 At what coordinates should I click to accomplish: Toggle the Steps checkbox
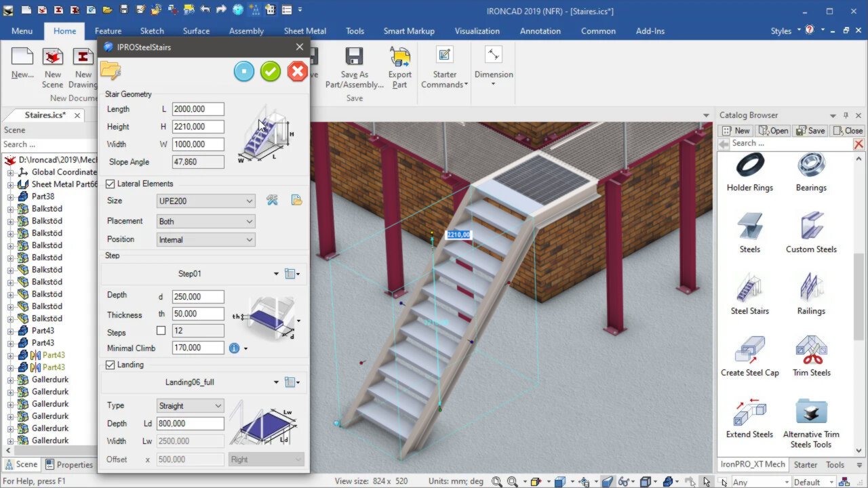pyautogui.click(x=161, y=331)
